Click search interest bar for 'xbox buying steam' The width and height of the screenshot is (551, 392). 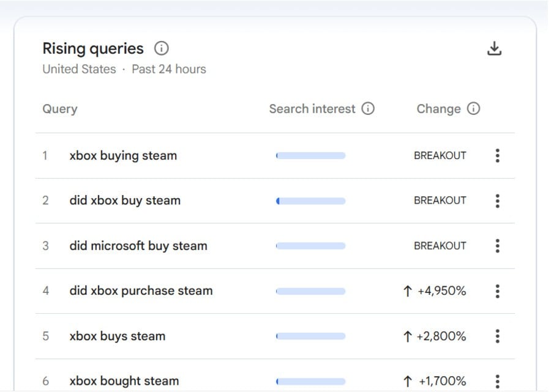310,156
